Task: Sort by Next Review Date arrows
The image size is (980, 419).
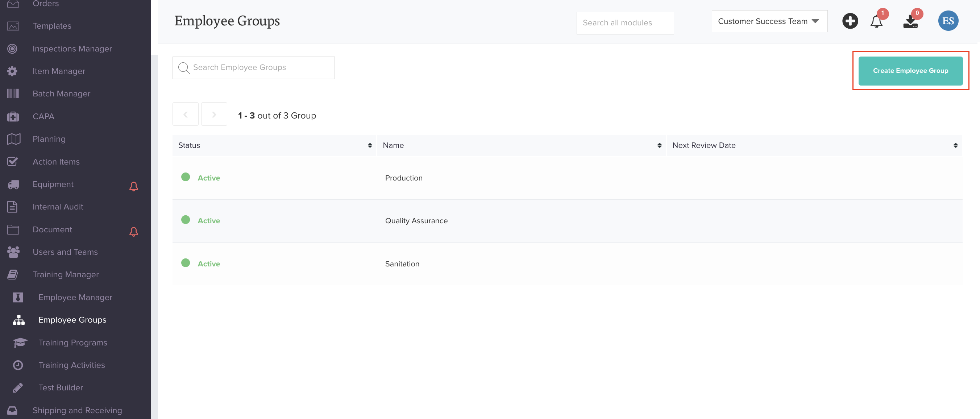Action: pos(955,145)
